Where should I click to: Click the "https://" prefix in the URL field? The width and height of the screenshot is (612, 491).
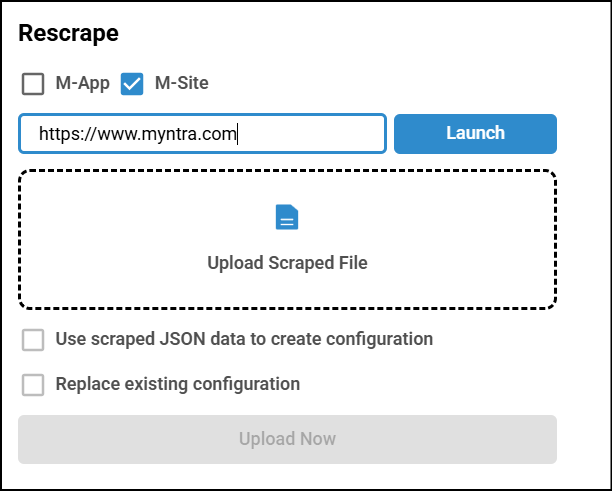pyautogui.click(x=58, y=134)
